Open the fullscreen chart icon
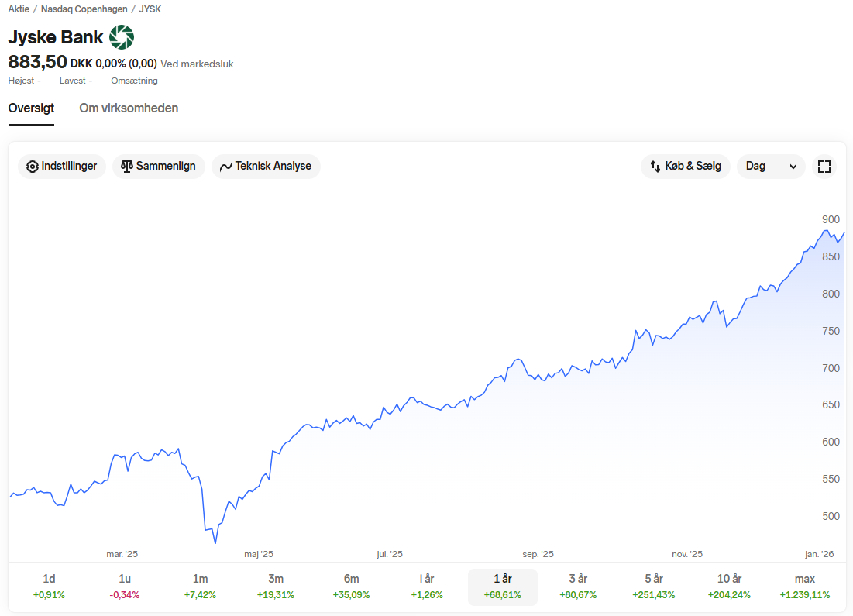The height and width of the screenshot is (616, 853). [x=824, y=167]
